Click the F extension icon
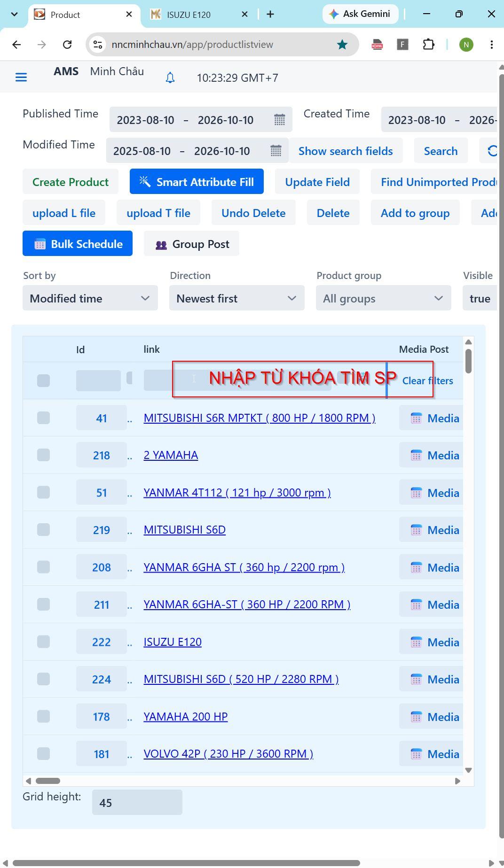 [402, 45]
